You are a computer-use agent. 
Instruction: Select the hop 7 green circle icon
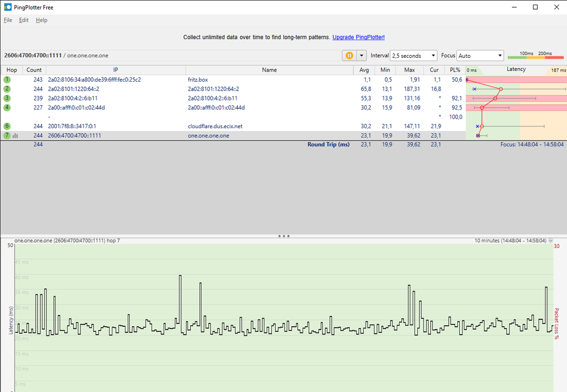pos(7,136)
